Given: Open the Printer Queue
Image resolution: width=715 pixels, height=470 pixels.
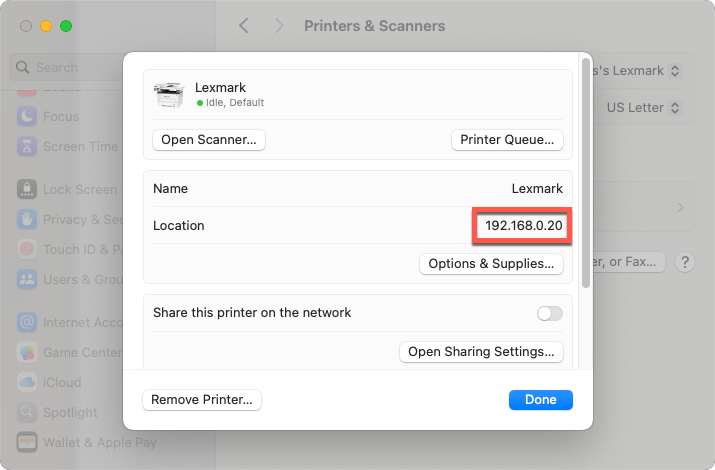Looking at the screenshot, I should click(507, 140).
